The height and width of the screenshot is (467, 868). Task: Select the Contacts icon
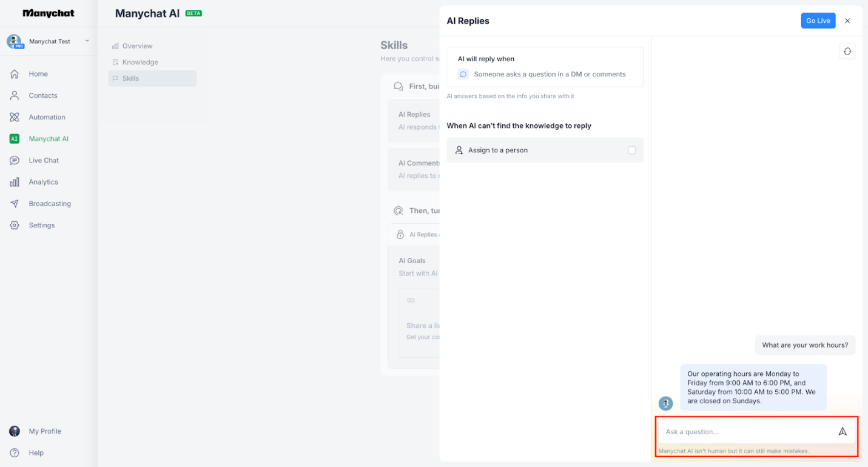pyautogui.click(x=13, y=95)
